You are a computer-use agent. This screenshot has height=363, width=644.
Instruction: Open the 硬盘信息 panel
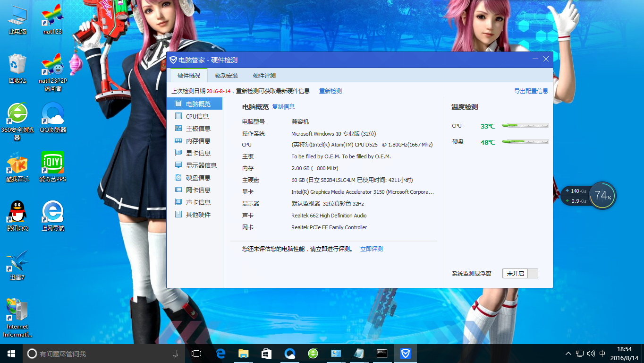point(195,177)
